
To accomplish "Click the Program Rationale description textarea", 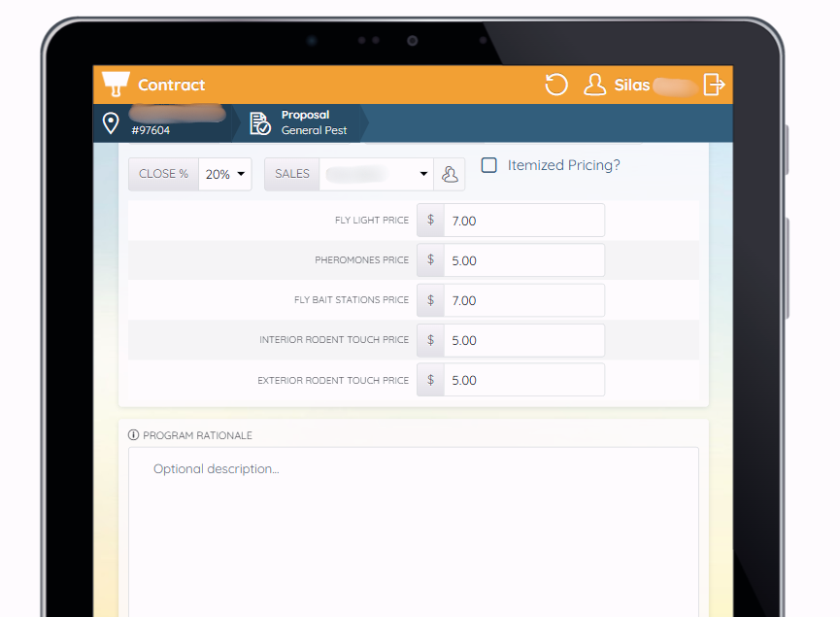I will click(414, 531).
